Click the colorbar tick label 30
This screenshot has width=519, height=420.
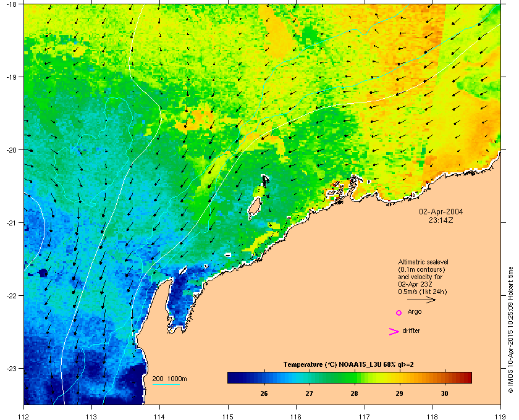click(444, 393)
